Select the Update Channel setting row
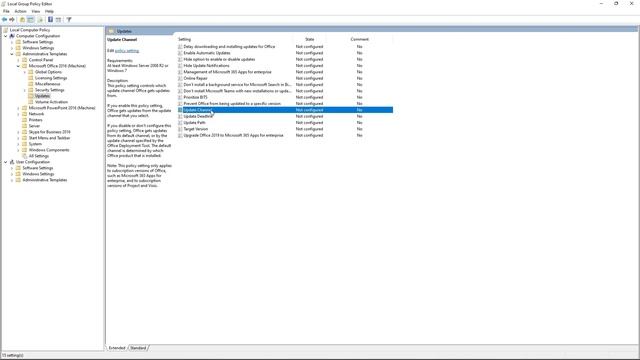This screenshot has height=360, width=640. pyautogui.click(x=285, y=110)
